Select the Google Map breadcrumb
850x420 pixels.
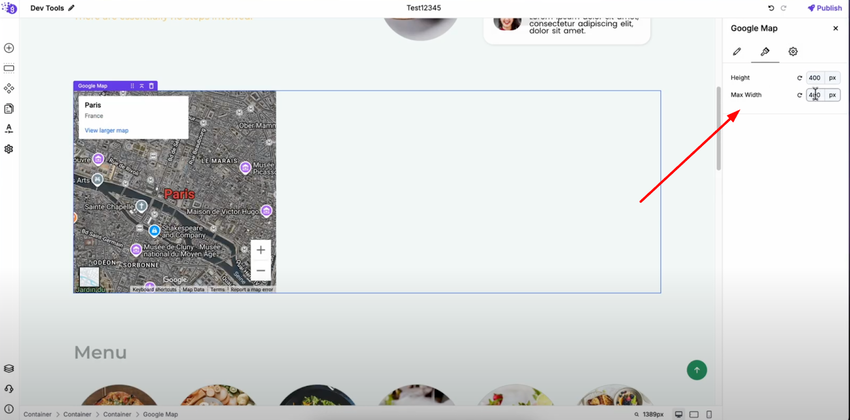tap(160, 414)
